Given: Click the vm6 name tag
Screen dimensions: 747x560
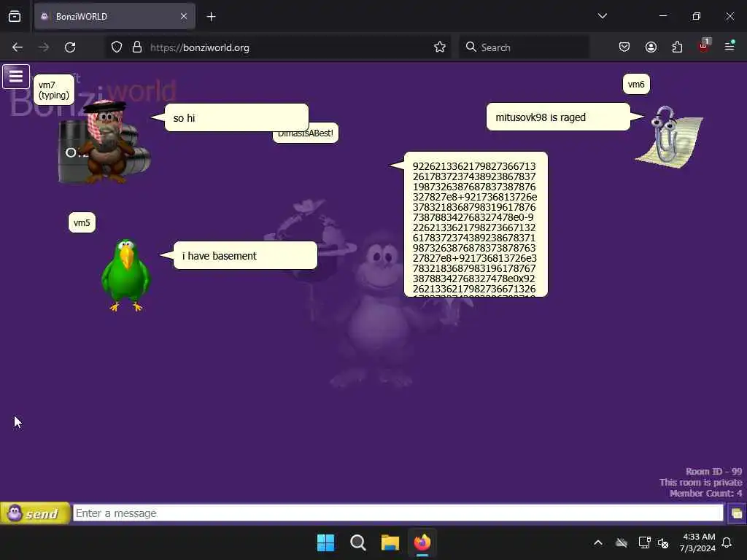Looking at the screenshot, I should [636, 85].
